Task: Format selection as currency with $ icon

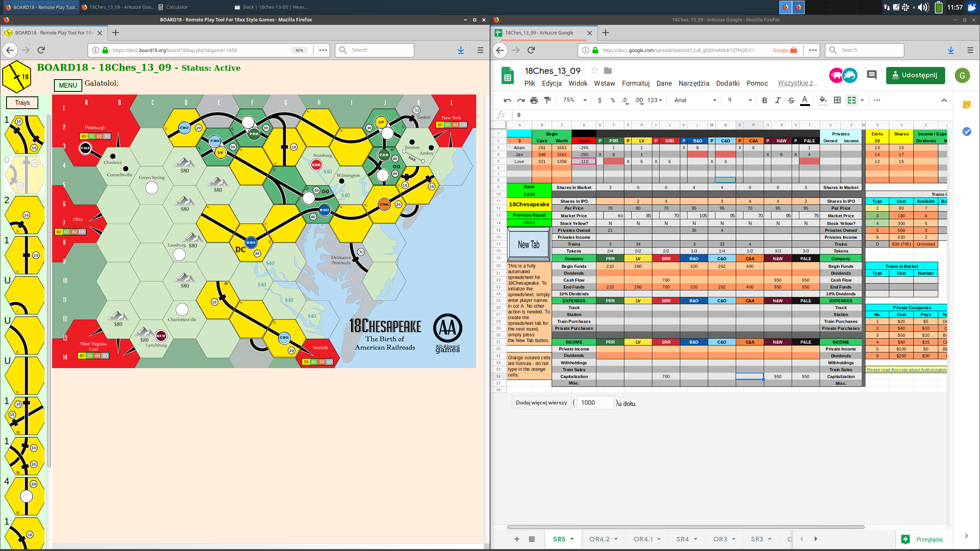Action: pos(599,100)
